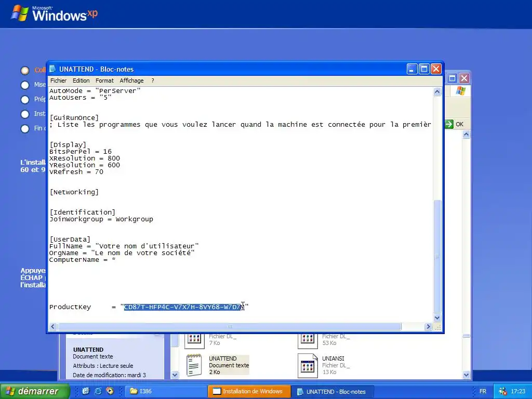Select the UNATTEND text document icon in Explorer
This screenshot has height=399, width=532.
coord(194,365)
